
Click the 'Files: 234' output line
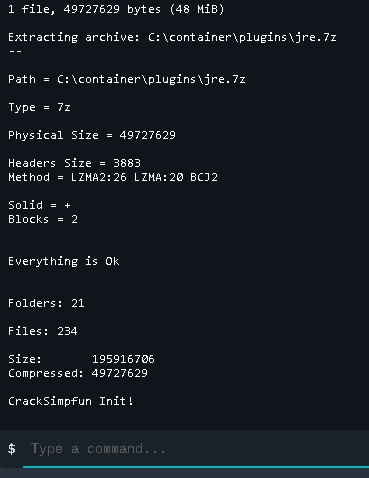(x=43, y=331)
